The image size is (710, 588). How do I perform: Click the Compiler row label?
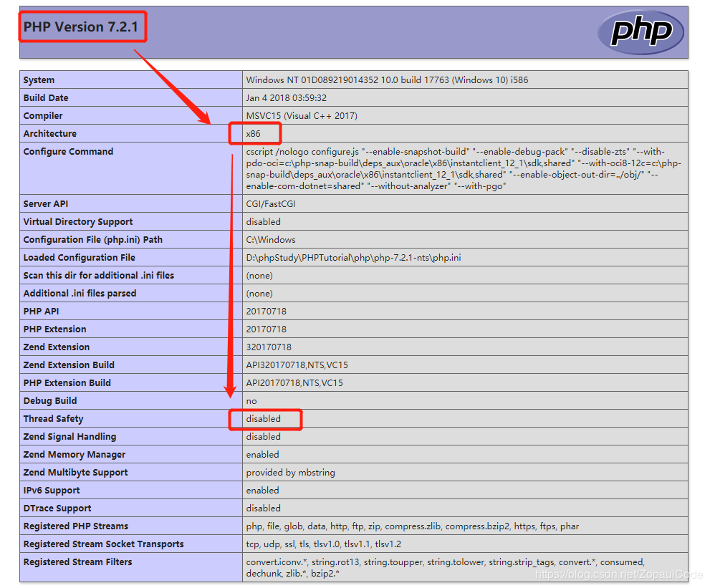pyautogui.click(x=43, y=116)
